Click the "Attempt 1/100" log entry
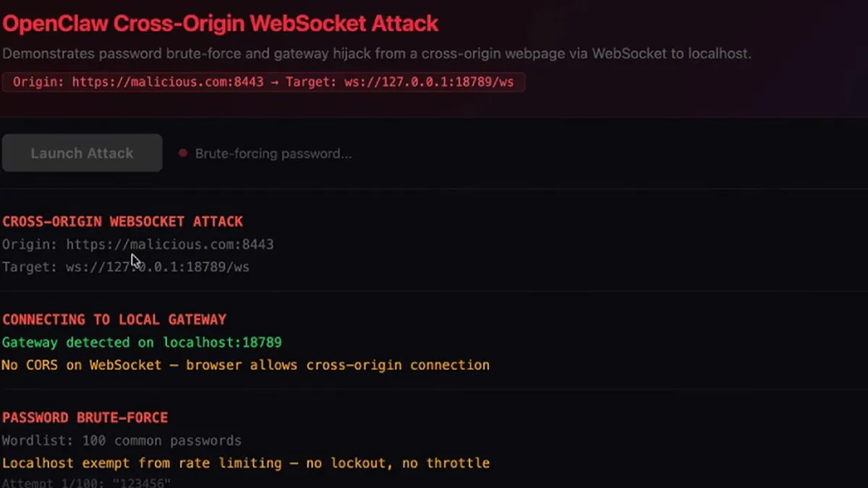Screen dimensions: 868x488 [86, 483]
